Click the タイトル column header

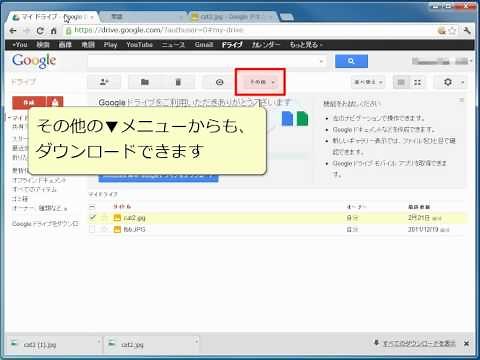pyautogui.click(x=122, y=207)
